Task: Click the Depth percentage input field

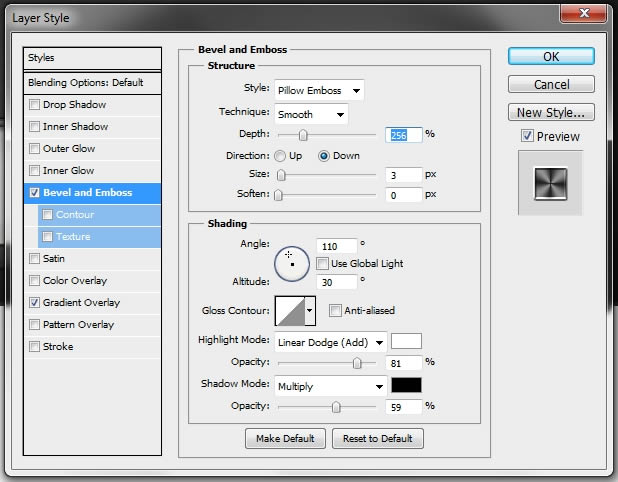Action: pos(404,135)
